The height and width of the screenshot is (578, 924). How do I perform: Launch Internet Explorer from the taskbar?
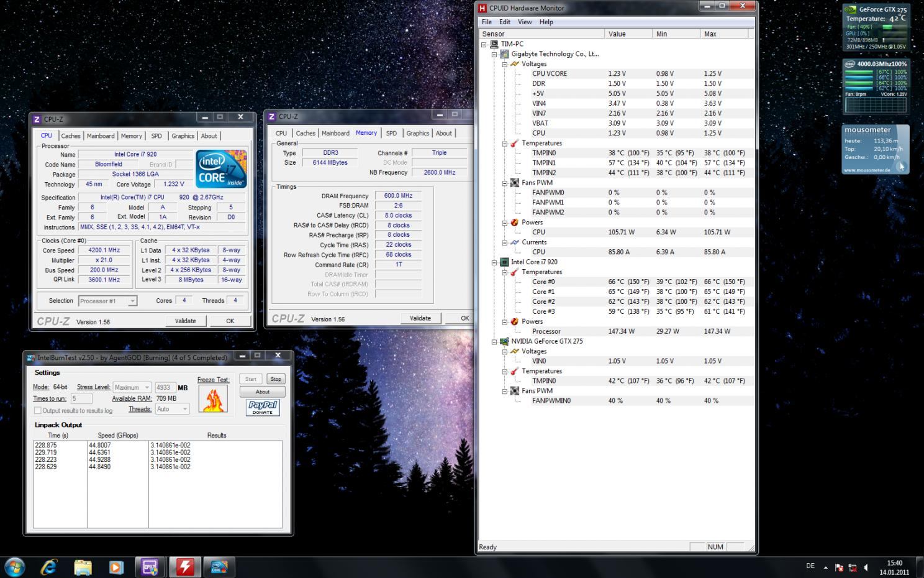coord(48,567)
